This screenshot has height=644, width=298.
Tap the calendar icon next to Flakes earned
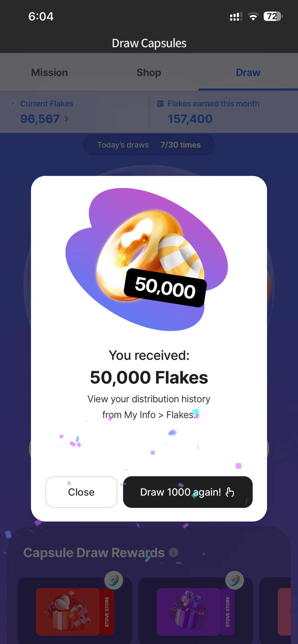pos(161,104)
